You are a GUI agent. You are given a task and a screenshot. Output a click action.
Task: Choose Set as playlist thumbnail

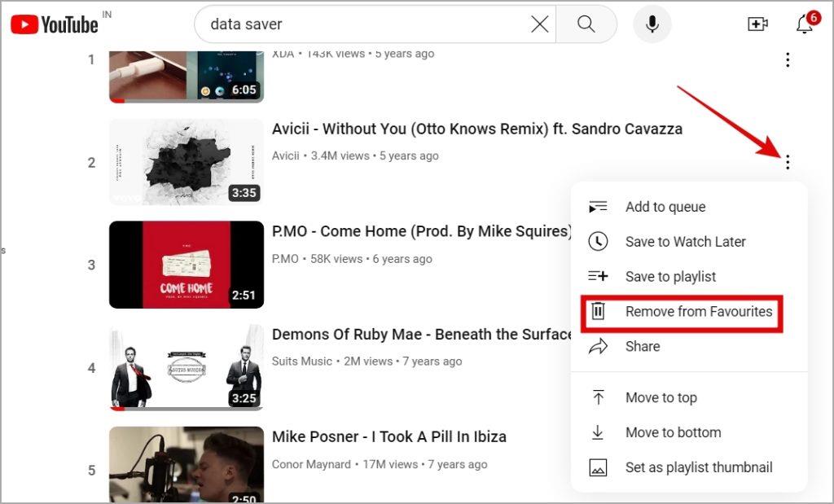click(x=689, y=467)
